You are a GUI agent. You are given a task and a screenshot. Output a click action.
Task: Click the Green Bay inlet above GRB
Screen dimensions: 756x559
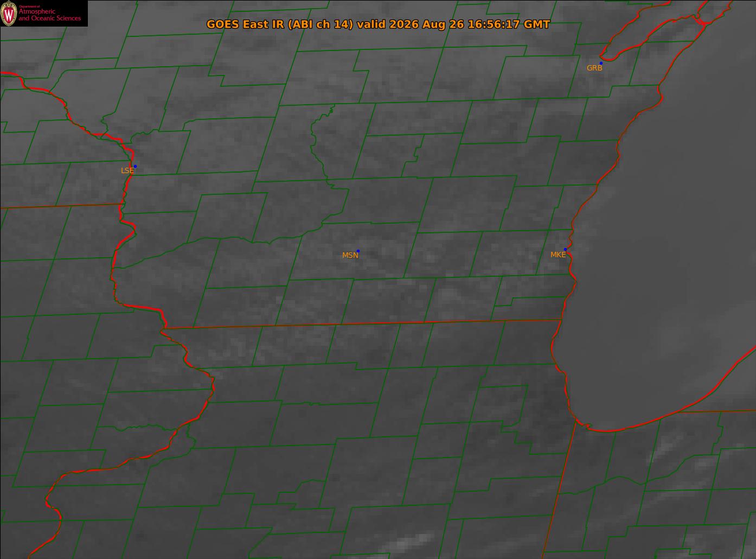(x=651, y=33)
